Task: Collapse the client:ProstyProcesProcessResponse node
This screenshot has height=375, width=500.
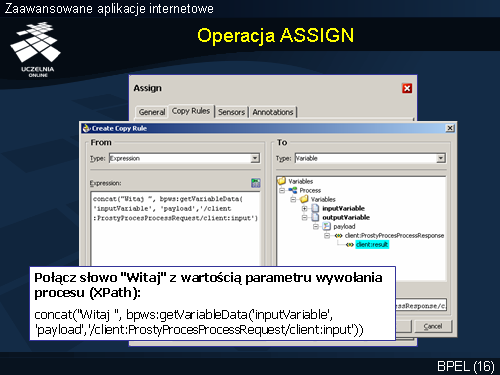Action: [327, 236]
